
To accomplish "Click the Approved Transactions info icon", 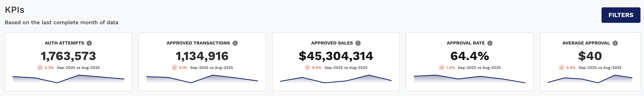I will (x=235, y=43).
